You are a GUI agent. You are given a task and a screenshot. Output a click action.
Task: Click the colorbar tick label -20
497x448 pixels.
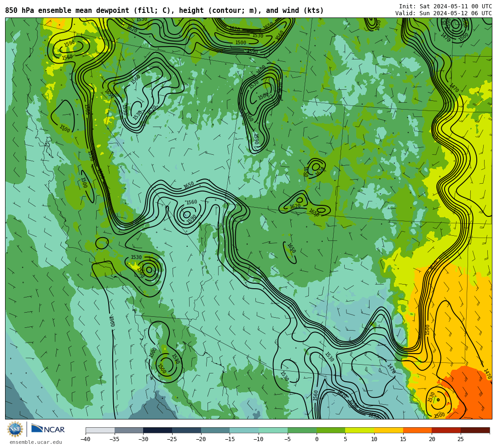tap(201, 439)
